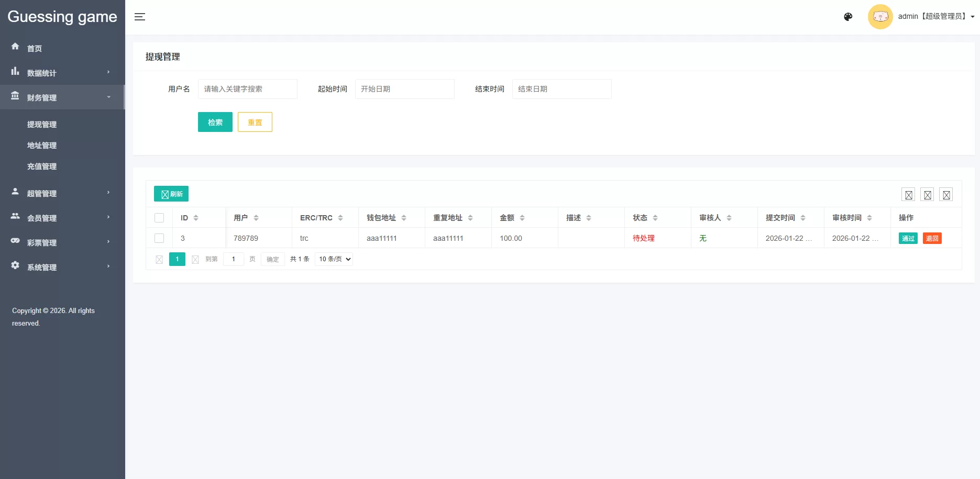Open 充值管理 from the finance submenu
The height and width of the screenshot is (479, 980).
click(x=42, y=166)
